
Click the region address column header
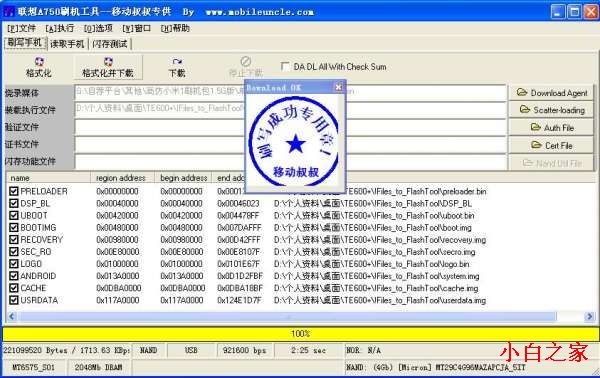coord(122,178)
